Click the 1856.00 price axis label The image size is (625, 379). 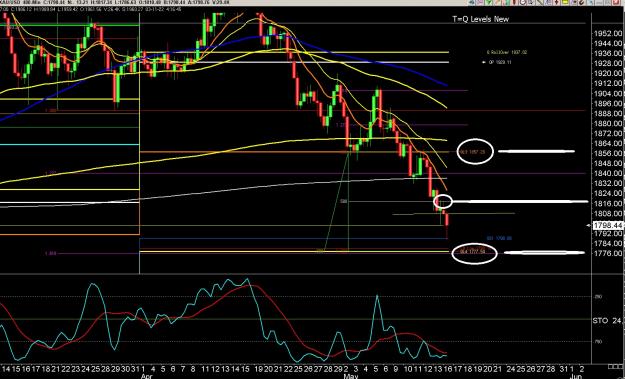coord(608,153)
